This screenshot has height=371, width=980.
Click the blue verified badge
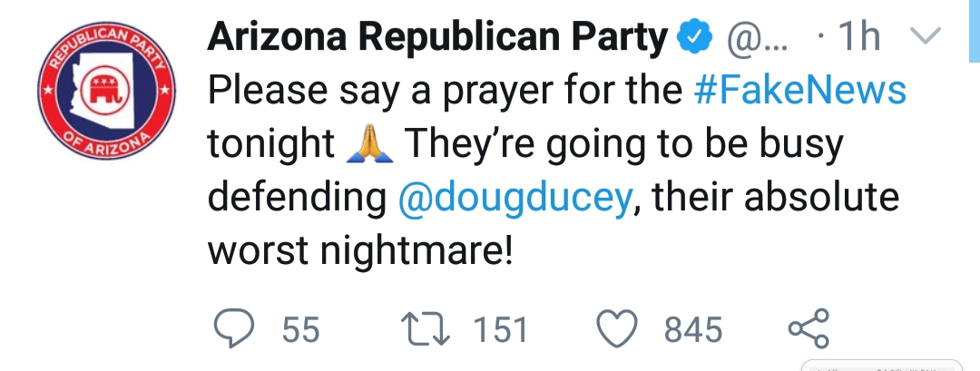(695, 37)
